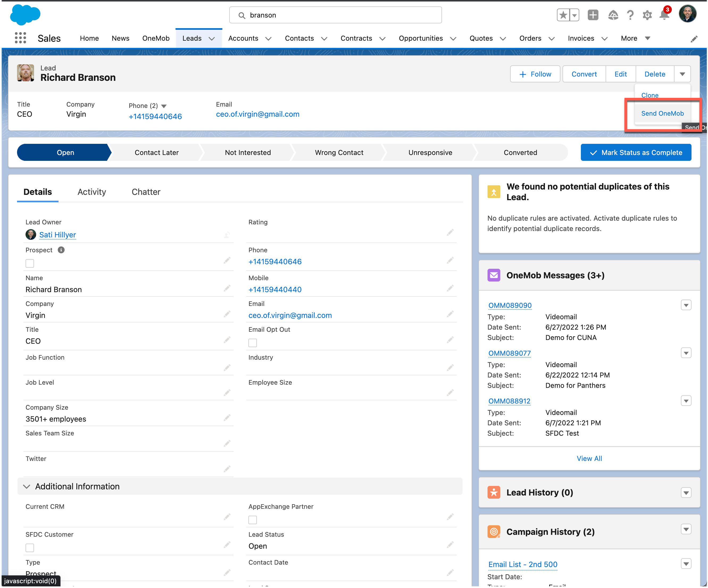This screenshot has width=708, height=588.
Task: Expand the Leads tab dropdown chevron
Action: point(212,39)
